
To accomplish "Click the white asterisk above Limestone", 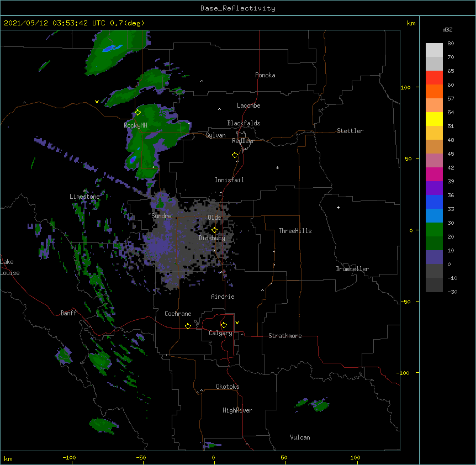I will [x=85, y=191].
